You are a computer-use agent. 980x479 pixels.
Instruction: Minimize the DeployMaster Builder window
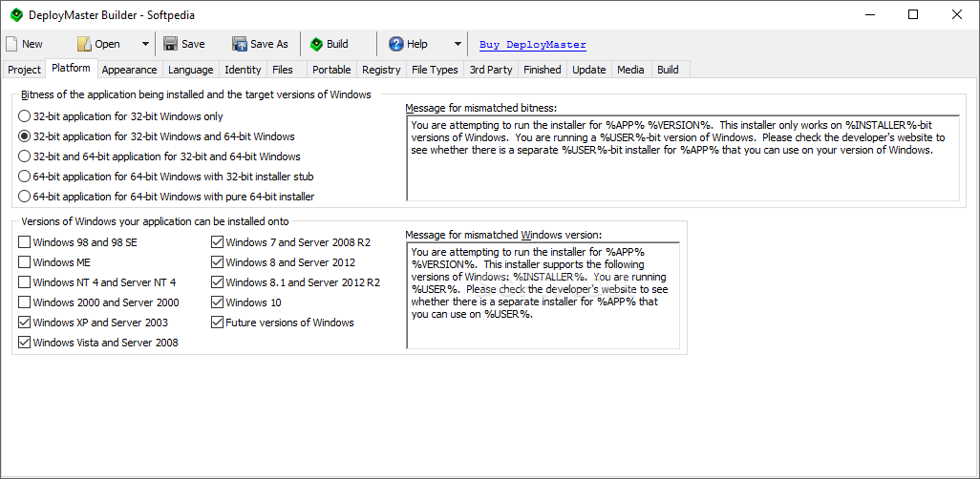pyautogui.click(x=869, y=14)
